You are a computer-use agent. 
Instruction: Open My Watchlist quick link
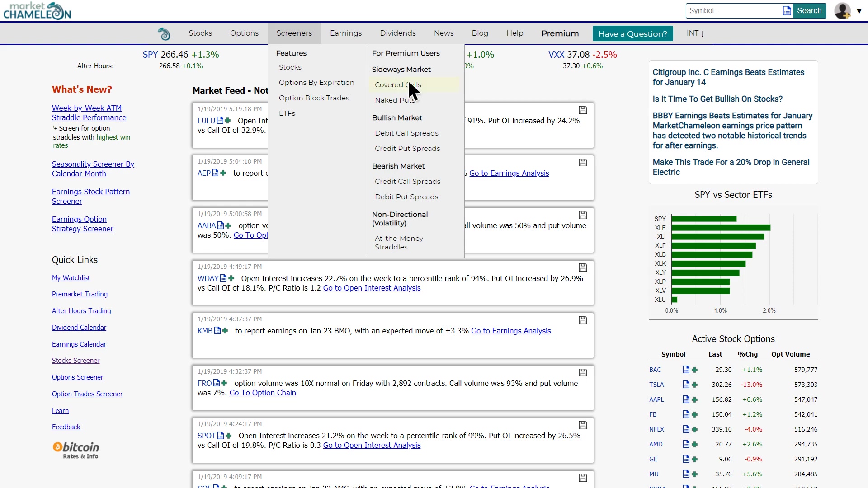click(71, 278)
